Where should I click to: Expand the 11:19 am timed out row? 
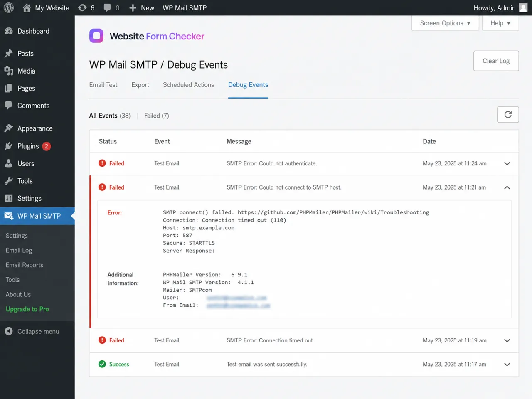click(507, 340)
